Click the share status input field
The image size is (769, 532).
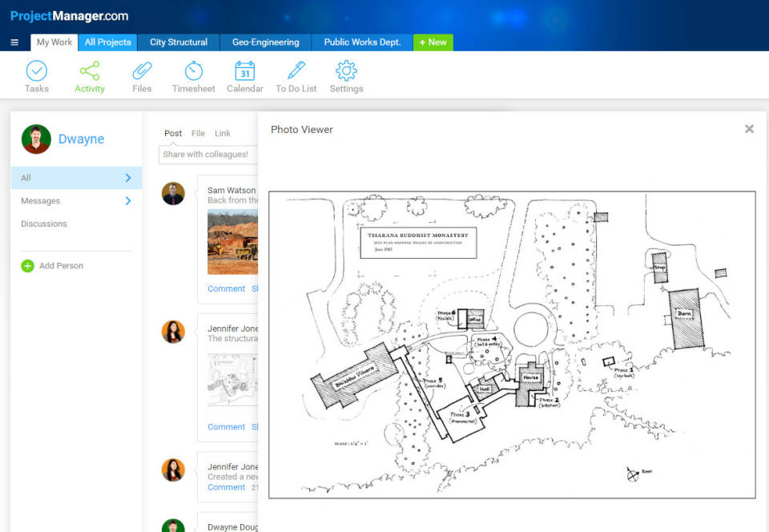click(x=208, y=154)
